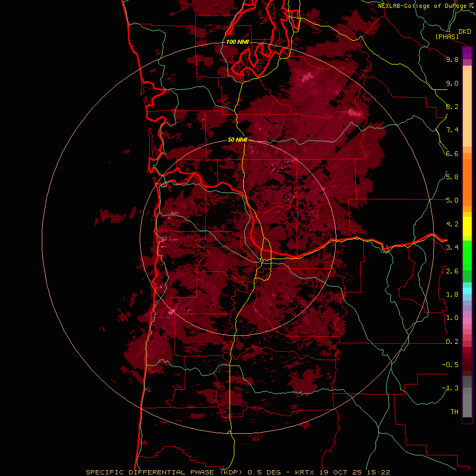
Task: Click the 9.0 scale value
Action: point(452,83)
